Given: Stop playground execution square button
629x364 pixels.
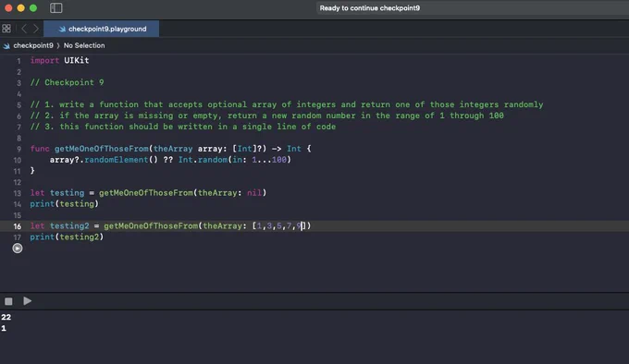Looking at the screenshot, I should coord(8,301).
